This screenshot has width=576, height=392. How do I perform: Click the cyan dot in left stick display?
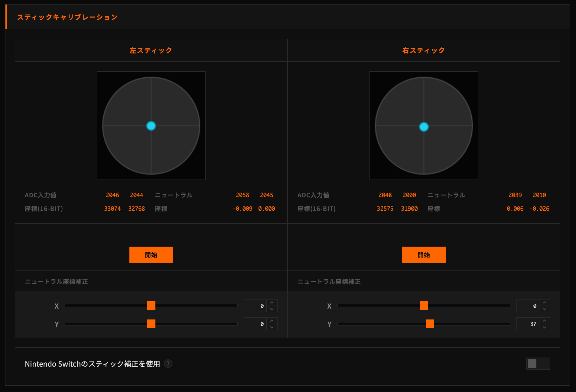click(151, 126)
